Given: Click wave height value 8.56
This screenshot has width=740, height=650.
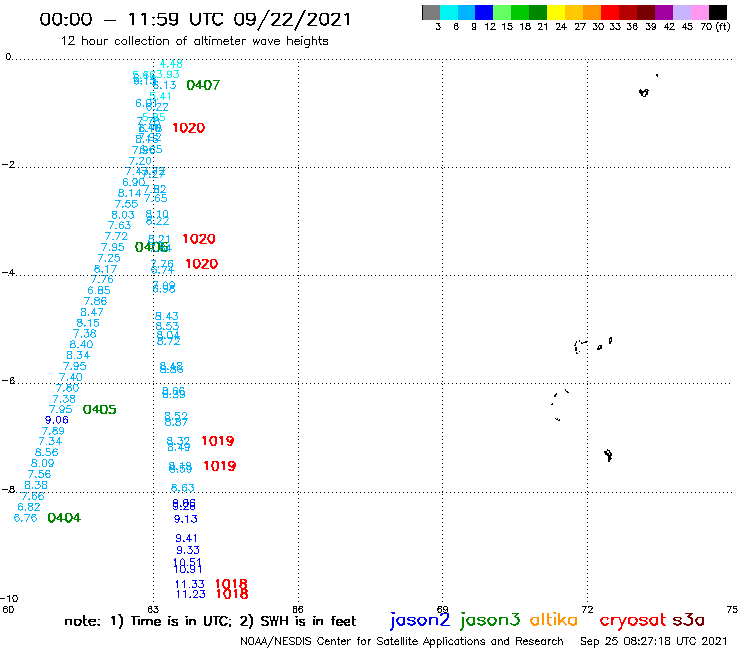Looking at the screenshot, I should (x=47, y=452).
